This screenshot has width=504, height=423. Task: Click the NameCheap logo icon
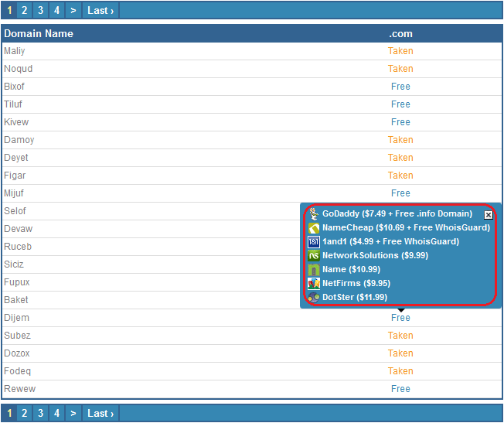click(314, 228)
